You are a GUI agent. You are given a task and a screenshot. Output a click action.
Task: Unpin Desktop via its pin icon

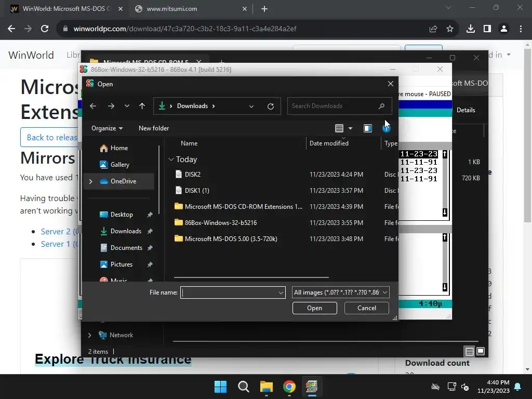[x=150, y=215]
